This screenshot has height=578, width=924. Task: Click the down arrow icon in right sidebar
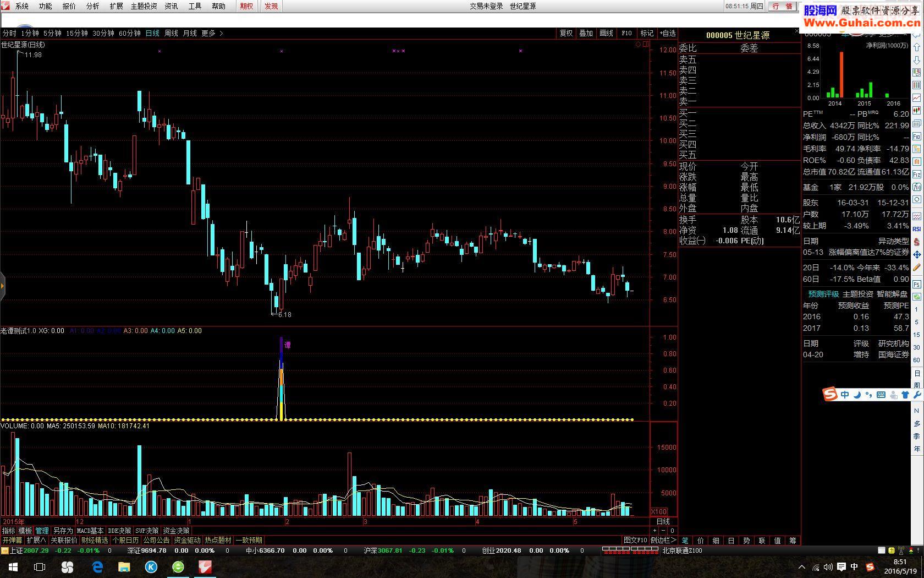point(916,61)
